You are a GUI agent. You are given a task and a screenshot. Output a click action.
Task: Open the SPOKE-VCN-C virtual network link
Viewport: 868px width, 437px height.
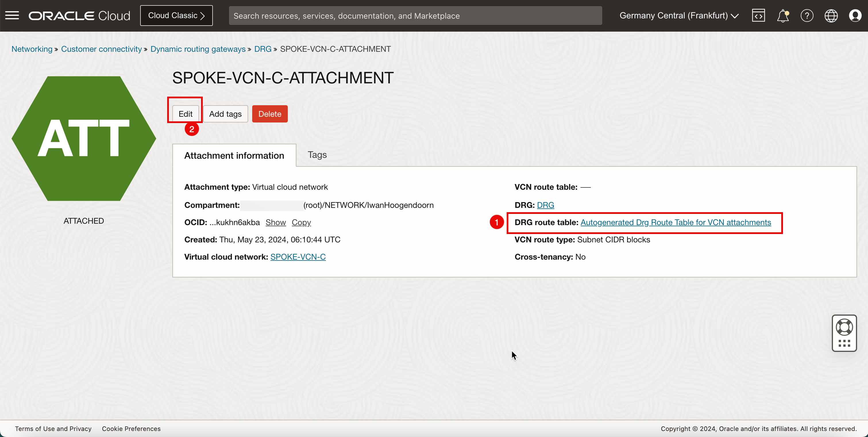click(298, 257)
